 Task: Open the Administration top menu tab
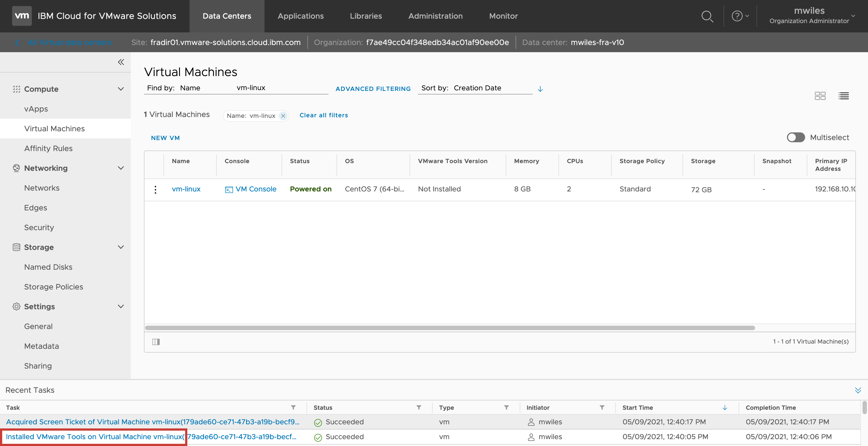435,16
